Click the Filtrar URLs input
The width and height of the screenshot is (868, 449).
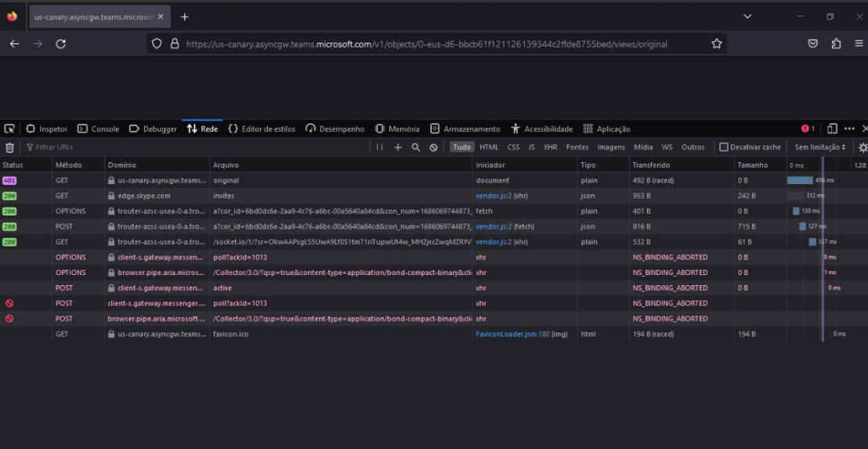pos(197,147)
